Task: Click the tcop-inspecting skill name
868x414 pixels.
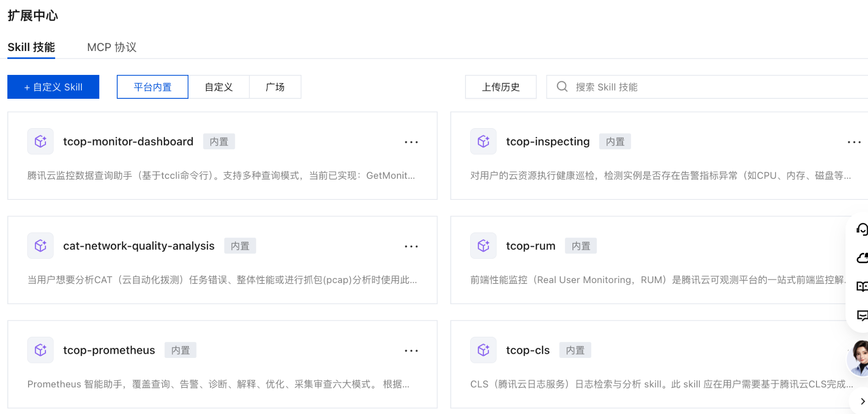Action: tap(548, 142)
